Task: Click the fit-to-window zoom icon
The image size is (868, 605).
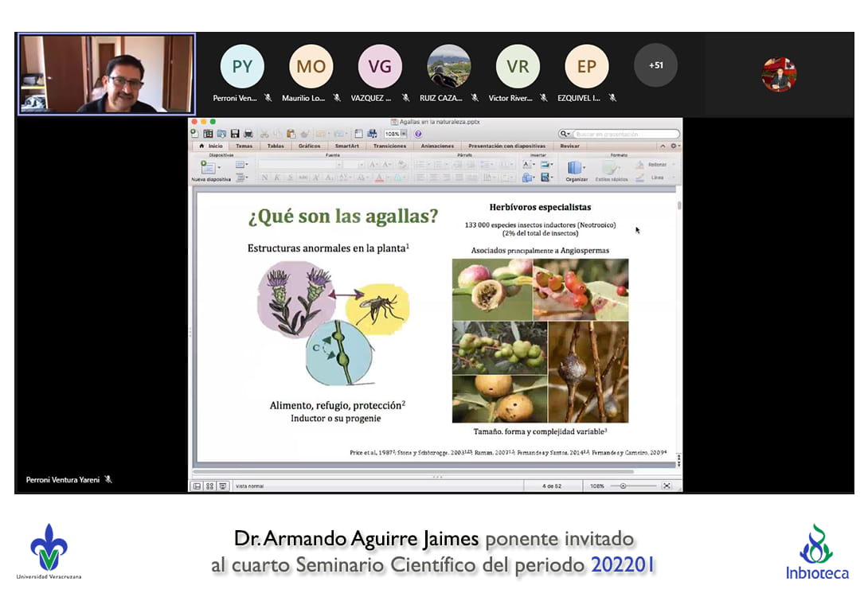Action: point(667,486)
